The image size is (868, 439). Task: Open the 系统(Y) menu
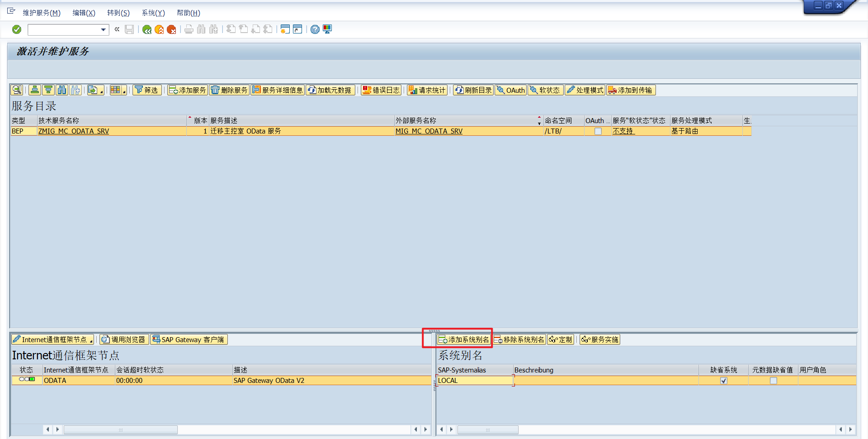(153, 13)
